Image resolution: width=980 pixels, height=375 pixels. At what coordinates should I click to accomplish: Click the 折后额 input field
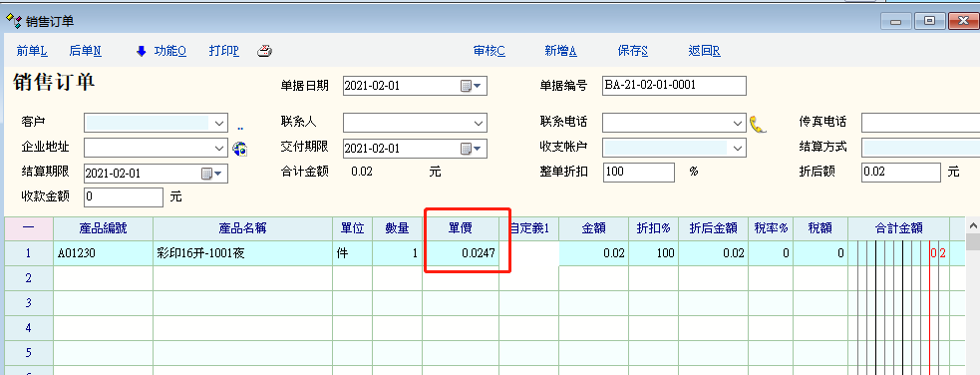[x=900, y=172]
